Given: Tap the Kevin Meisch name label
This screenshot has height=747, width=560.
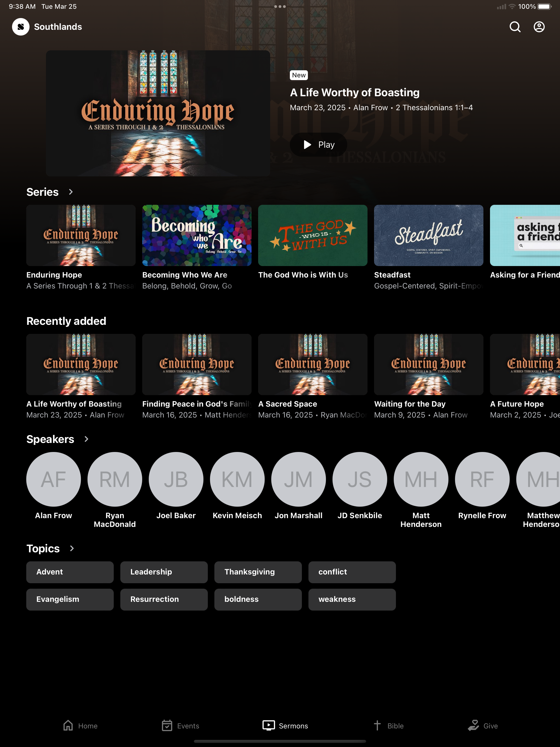Looking at the screenshot, I should (237, 515).
